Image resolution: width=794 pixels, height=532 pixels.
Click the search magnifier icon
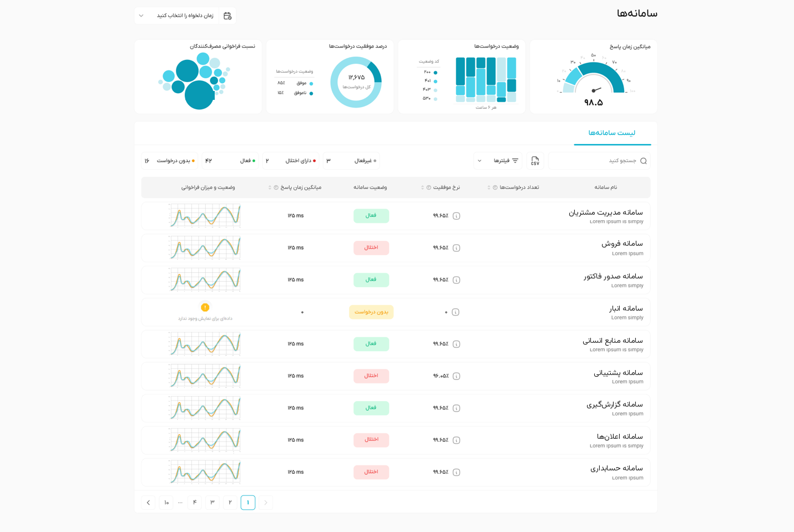click(x=643, y=161)
